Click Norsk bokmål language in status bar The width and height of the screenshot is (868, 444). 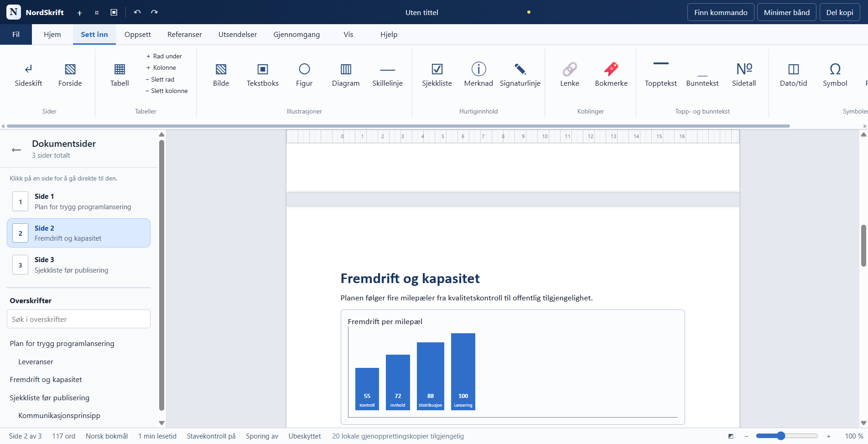(x=107, y=436)
